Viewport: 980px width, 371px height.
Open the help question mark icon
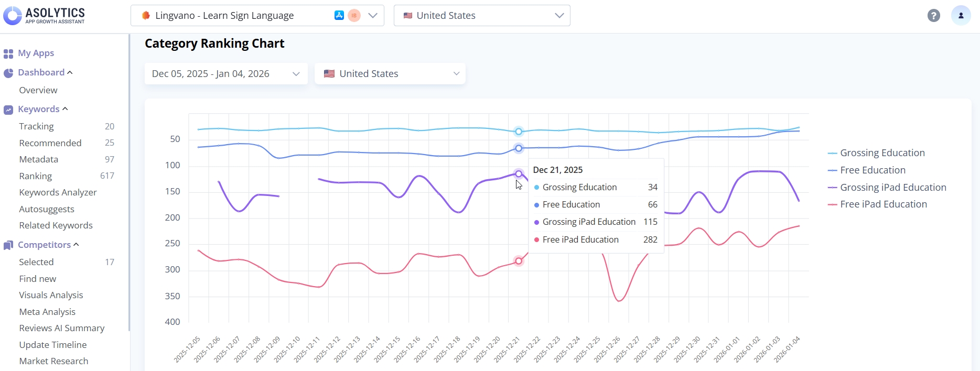(933, 16)
